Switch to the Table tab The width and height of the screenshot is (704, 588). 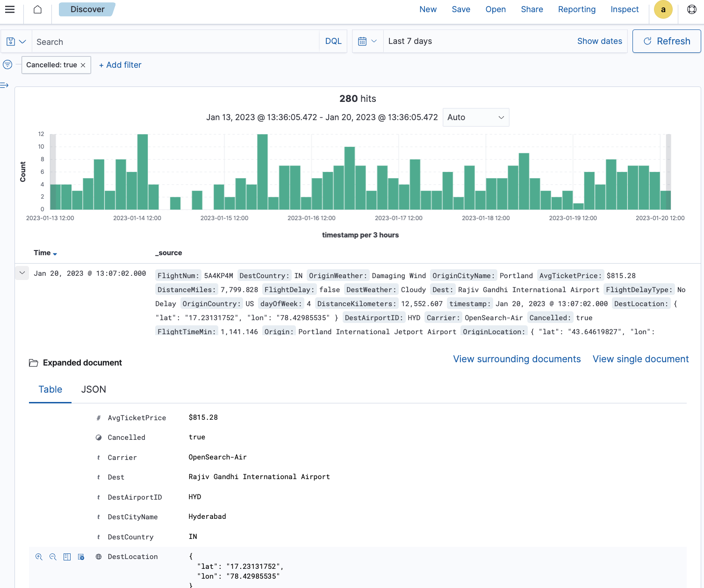pos(50,389)
